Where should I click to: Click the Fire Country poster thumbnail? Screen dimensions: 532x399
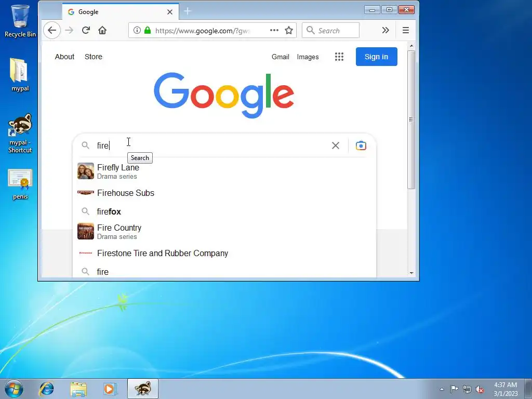(x=86, y=231)
